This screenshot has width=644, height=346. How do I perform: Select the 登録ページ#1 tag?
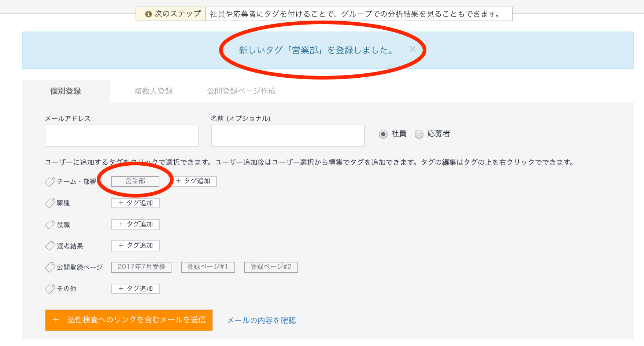pos(208,267)
